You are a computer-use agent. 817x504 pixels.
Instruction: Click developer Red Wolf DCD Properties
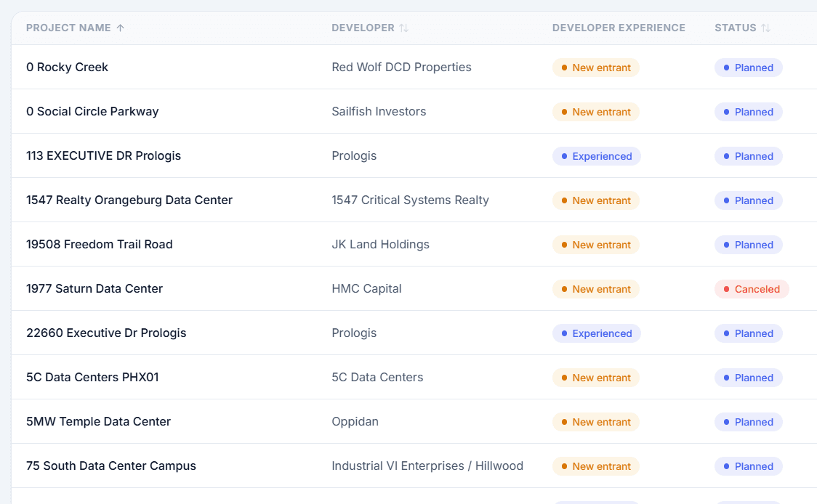coord(401,67)
